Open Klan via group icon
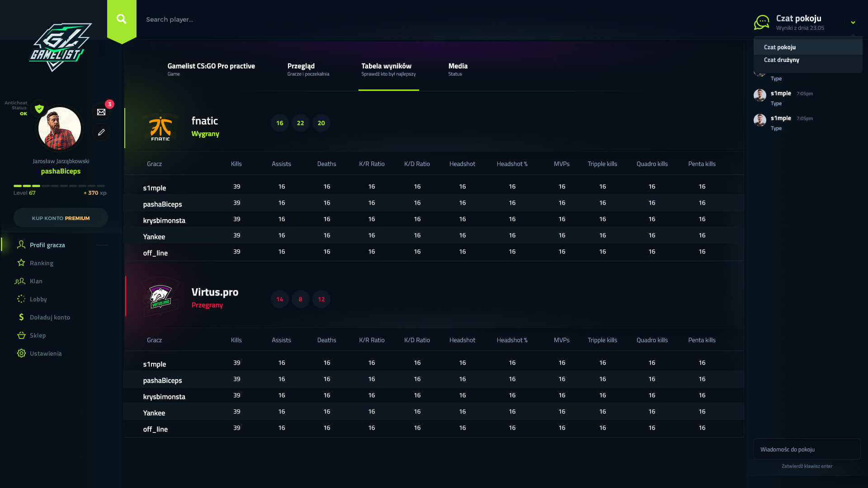868x488 pixels. 20,281
